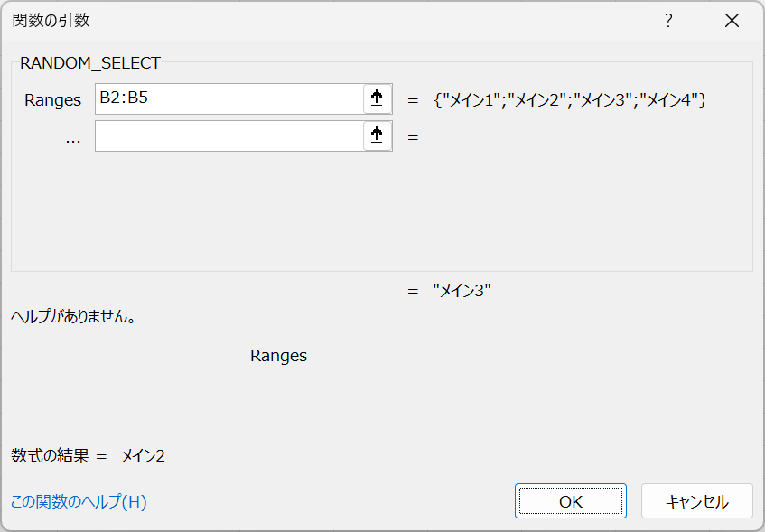Click the empty second argument field
Viewport: 765px width, 532px height.
(x=229, y=135)
